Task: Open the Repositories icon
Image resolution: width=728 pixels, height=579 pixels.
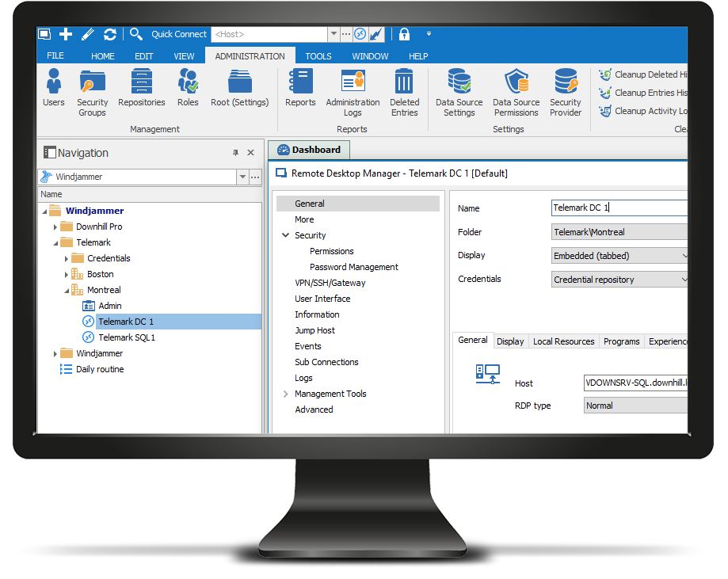Action: tap(142, 88)
